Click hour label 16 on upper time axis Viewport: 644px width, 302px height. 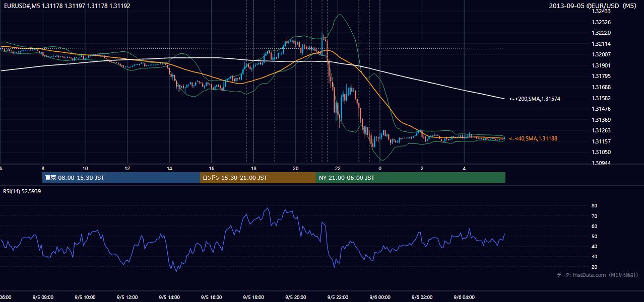(x=212, y=168)
